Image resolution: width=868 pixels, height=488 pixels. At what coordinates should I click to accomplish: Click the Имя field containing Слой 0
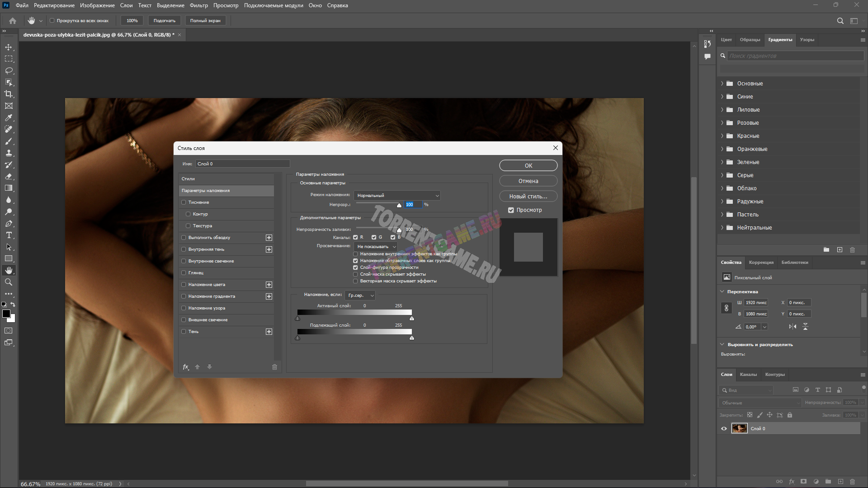point(242,164)
